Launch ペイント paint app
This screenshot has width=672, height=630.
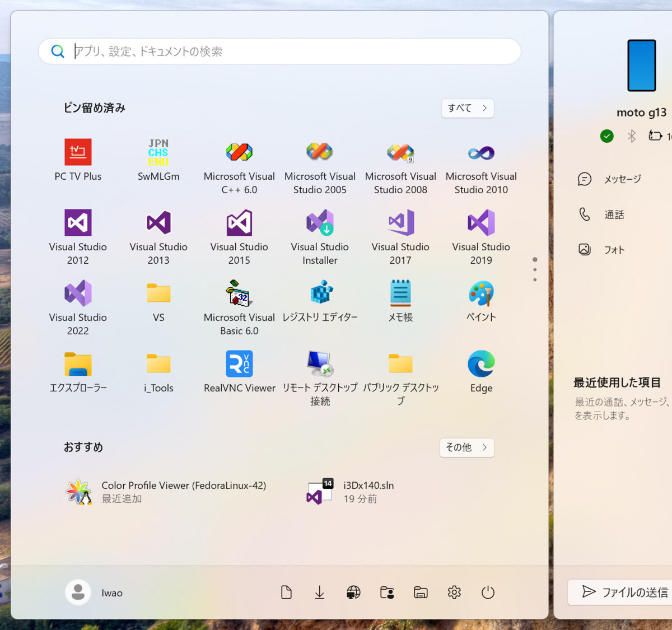(x=481, y=301)
